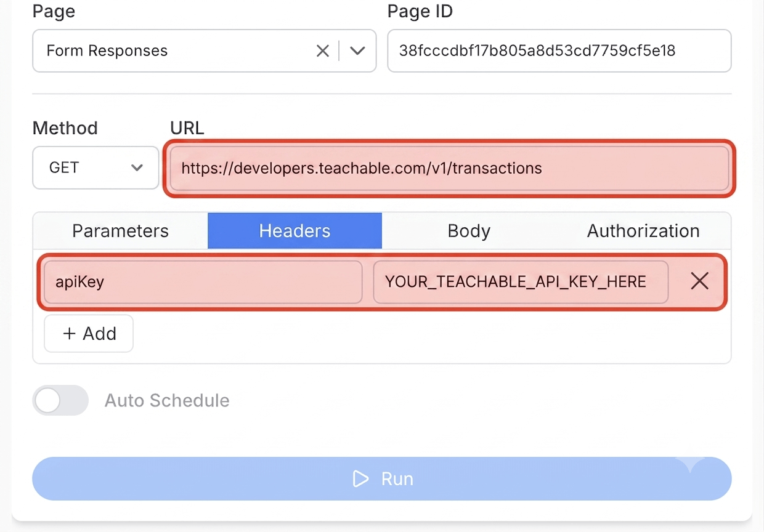Open the GET method dropdown
Image resolution: width=764 pixels, height=532 pixels.
tap(95, 167)
